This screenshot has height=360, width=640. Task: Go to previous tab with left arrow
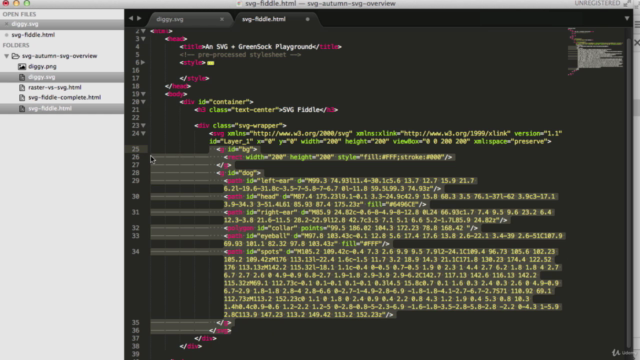point(131,18)
